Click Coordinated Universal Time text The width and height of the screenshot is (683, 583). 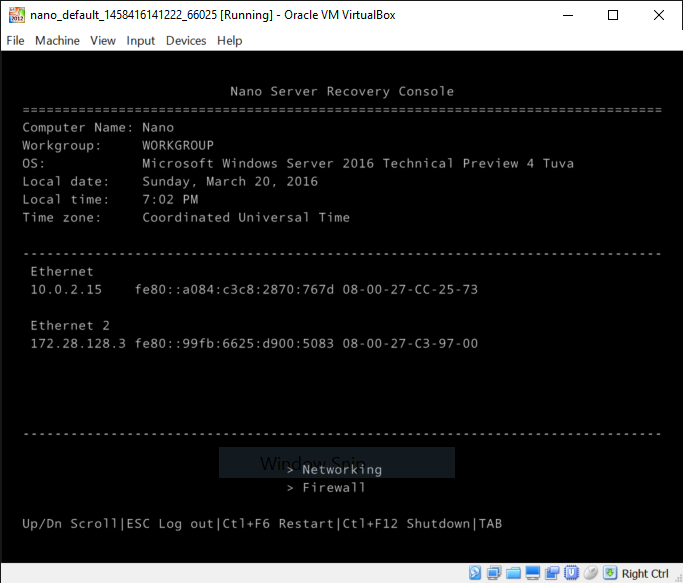tap(246, 217)
